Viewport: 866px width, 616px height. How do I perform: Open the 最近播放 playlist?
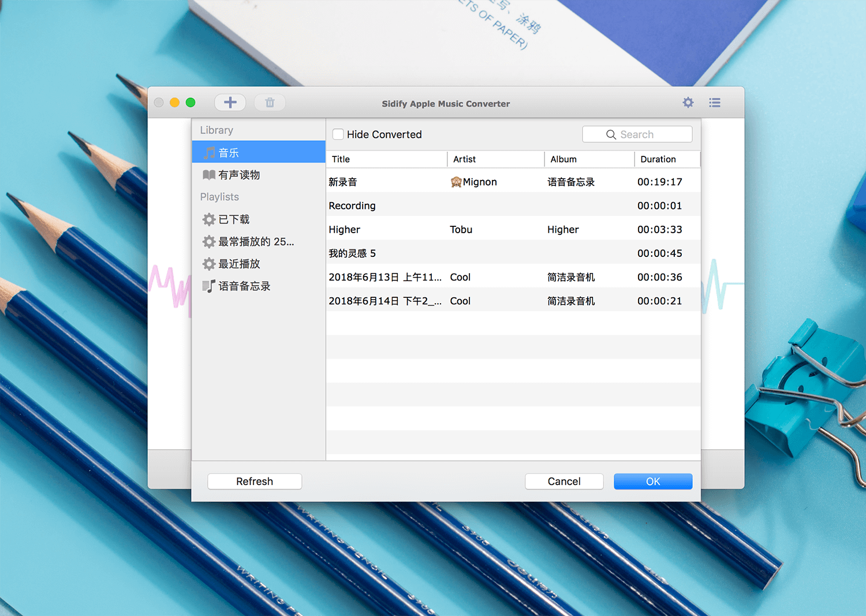259,264
